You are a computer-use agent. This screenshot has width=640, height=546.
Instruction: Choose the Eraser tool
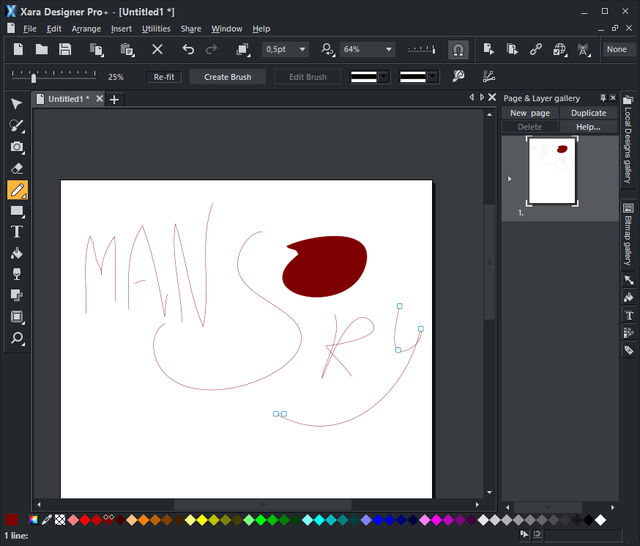point(16,168)
